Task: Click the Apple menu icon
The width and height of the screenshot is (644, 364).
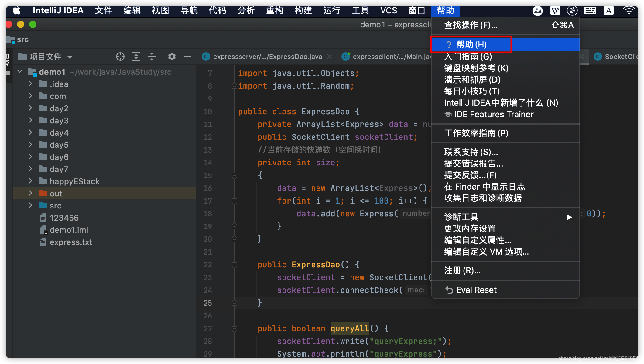Action: coord(17,11)
